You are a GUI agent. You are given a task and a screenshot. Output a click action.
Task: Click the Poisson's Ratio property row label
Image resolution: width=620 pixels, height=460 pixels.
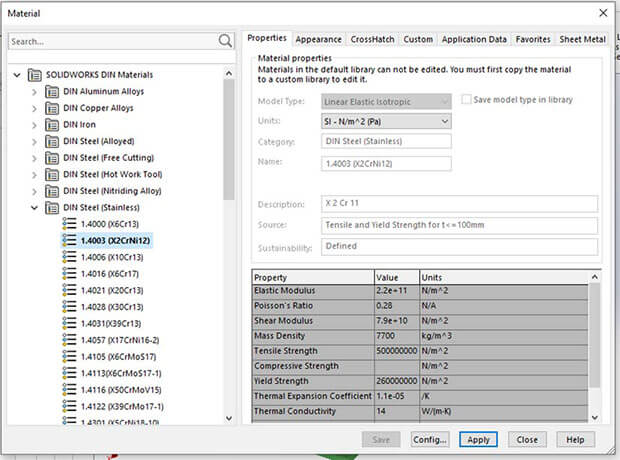[x=283, y=306]
